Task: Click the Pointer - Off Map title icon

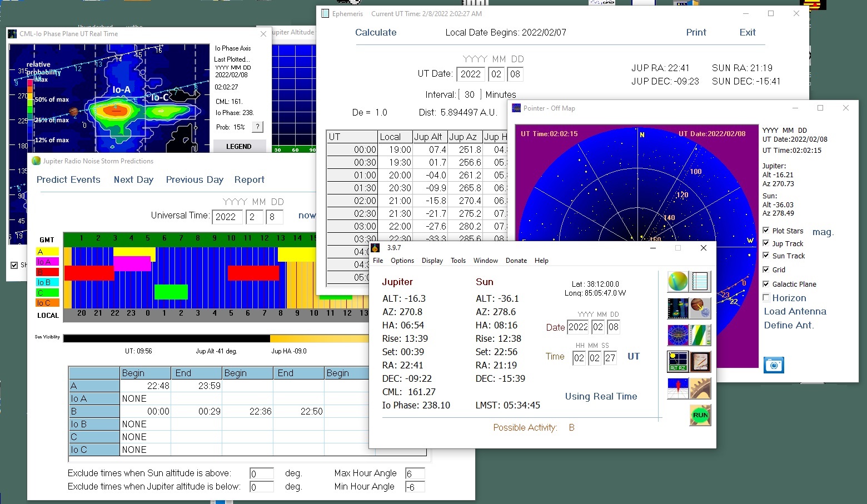Action: pyautogui.click(x=516, y=108)
